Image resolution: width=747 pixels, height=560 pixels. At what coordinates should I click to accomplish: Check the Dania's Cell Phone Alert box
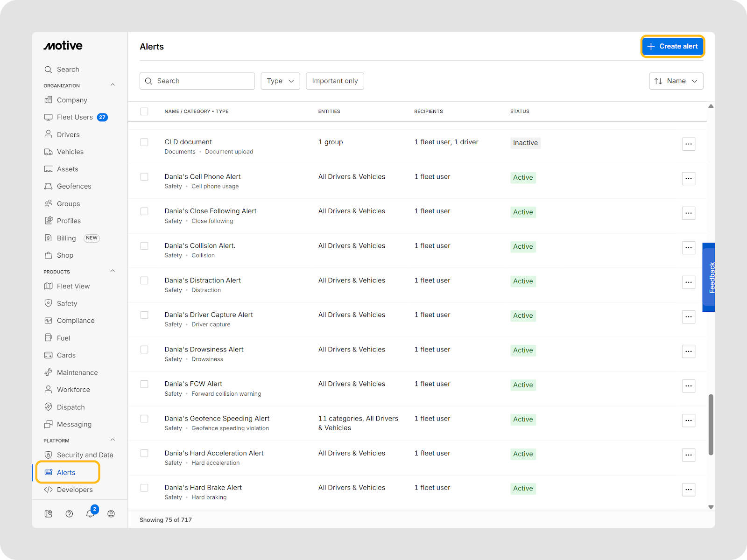tap(144, 177)
